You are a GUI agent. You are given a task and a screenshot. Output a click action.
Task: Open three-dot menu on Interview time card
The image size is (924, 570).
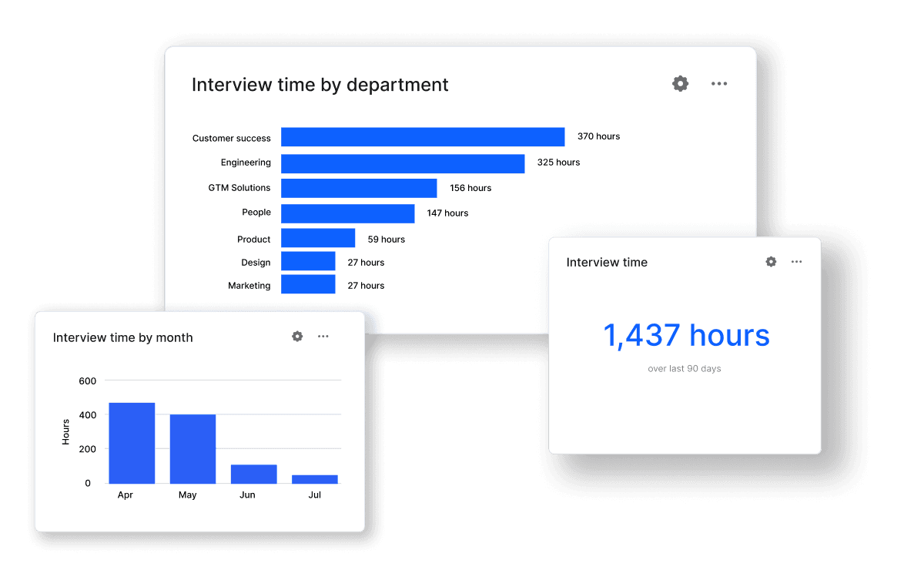(x=796, y=262)
